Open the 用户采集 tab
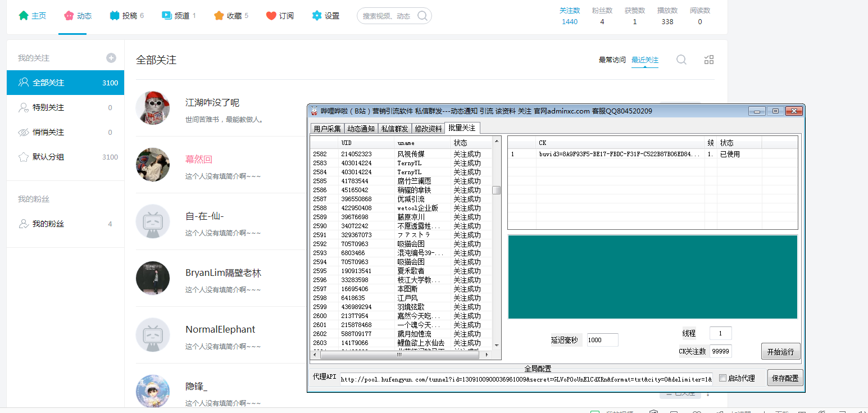Image resolution: width=868 pixels, height=413 pixels. (327, 129)
